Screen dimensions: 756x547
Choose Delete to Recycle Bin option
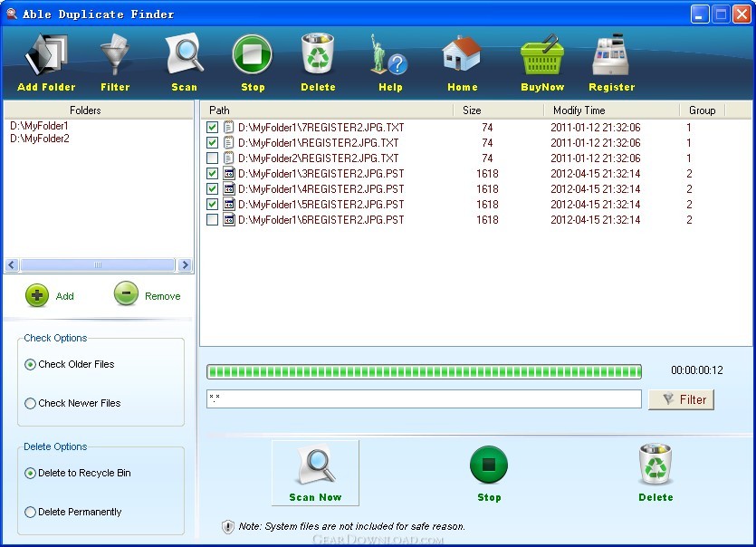pyautogui.click(x=30, y=474)
